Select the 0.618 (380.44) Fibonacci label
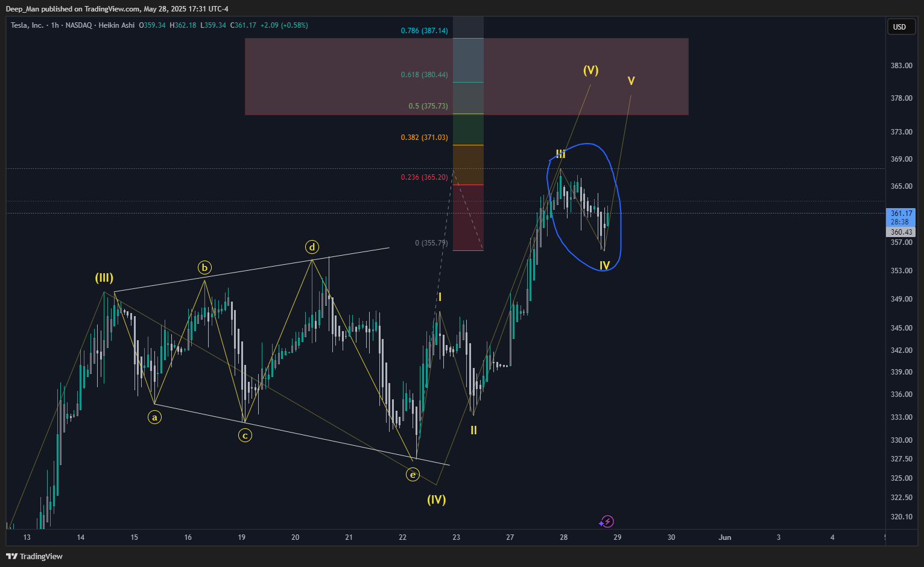The width and height of the screenshot is (924, 567). tap(425, 75)
